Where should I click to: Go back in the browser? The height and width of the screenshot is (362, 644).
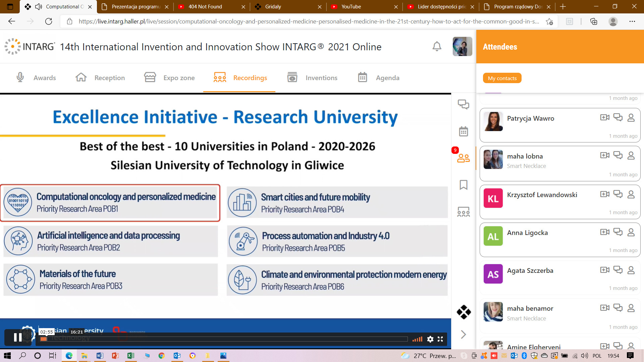click(12, 21)
